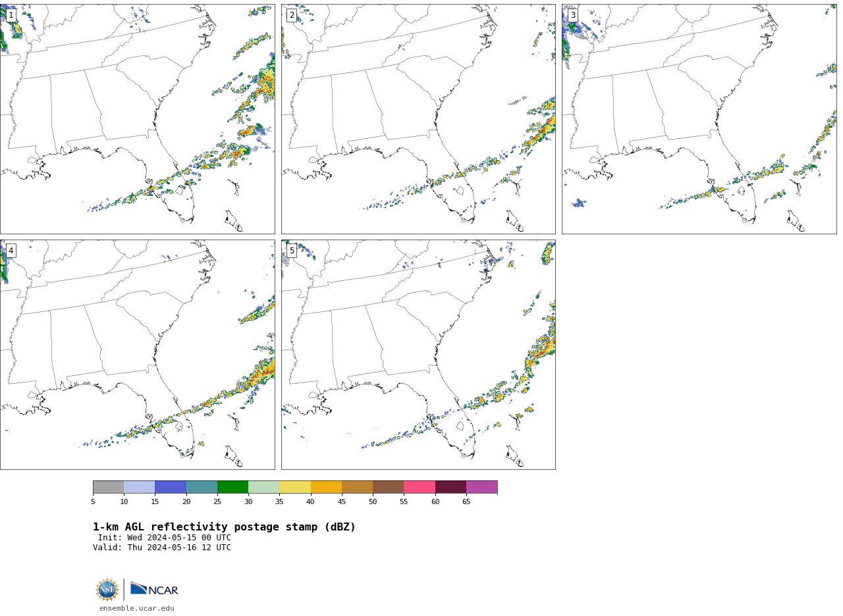Click the panel number label '5'
Image resolution: width=843 pixels, height=616 pixels.
pyautogui.click(x=292, y=251)
